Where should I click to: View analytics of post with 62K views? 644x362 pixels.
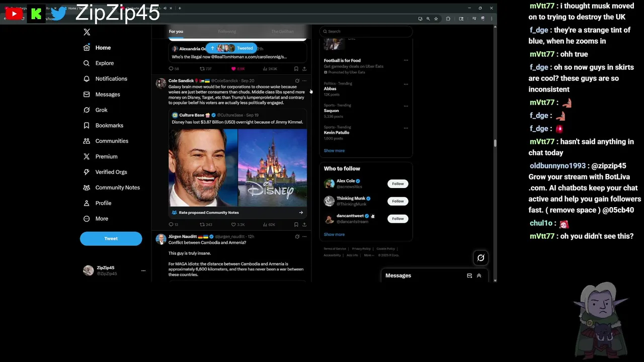click(269, 225)
